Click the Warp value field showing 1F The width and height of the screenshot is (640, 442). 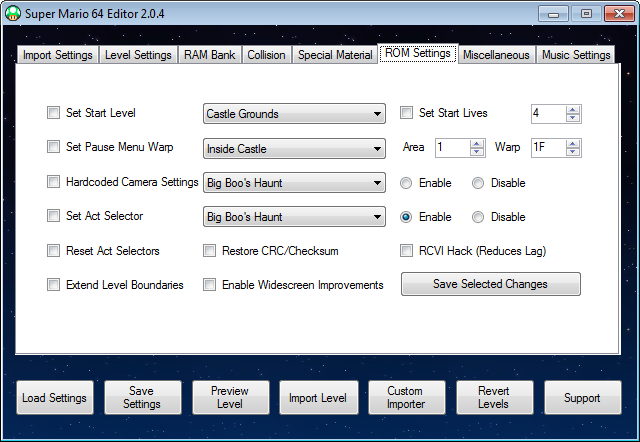[x=546, y=148]
